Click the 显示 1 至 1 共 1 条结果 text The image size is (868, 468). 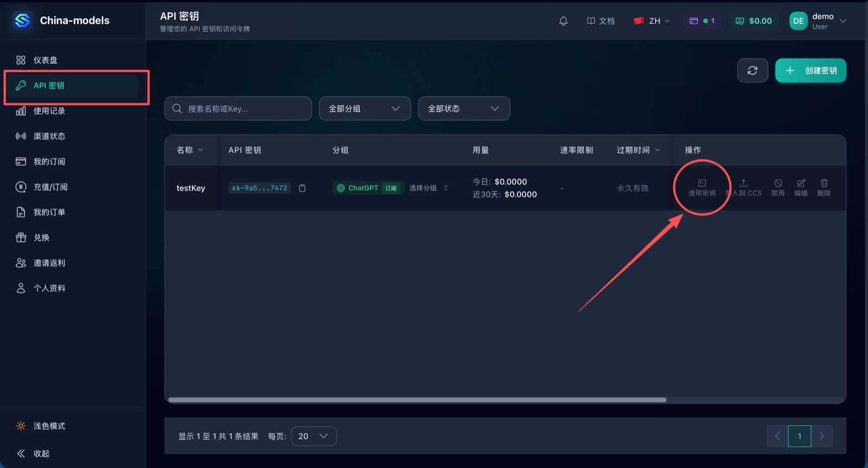(x=219, y=436)
